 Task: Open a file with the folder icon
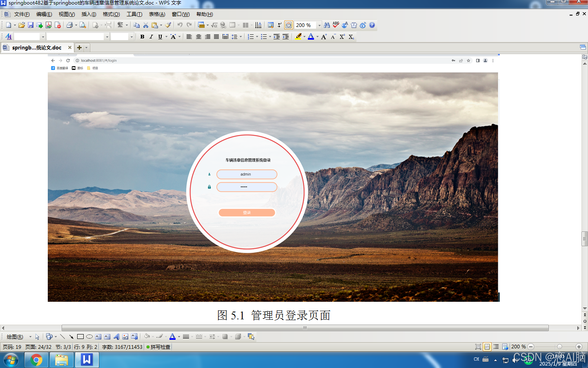22,25
